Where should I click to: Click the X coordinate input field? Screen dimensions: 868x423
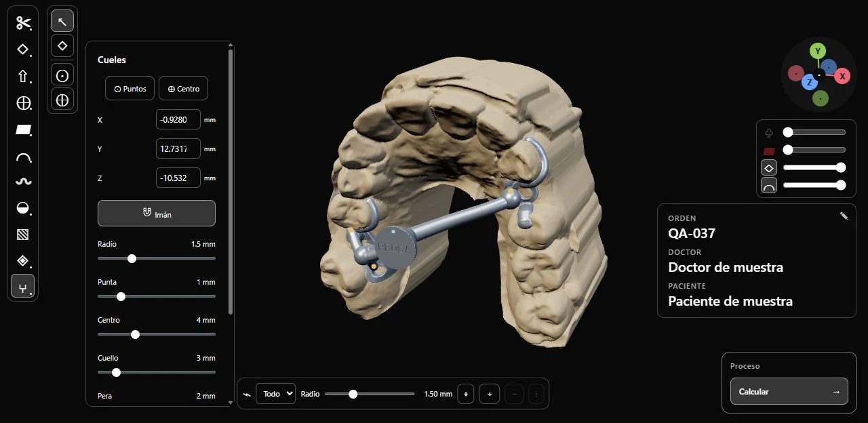click(x=178, y=119)
